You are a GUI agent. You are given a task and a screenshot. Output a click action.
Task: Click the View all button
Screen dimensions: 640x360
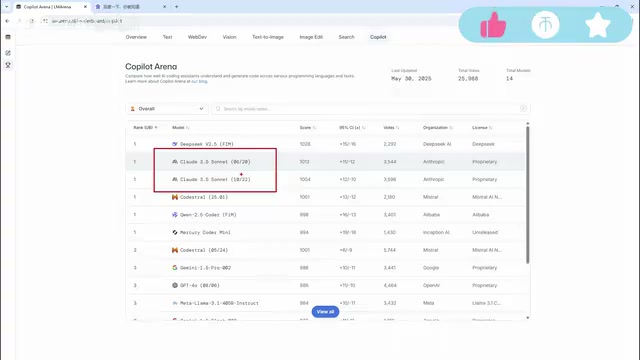click(325, 312)
